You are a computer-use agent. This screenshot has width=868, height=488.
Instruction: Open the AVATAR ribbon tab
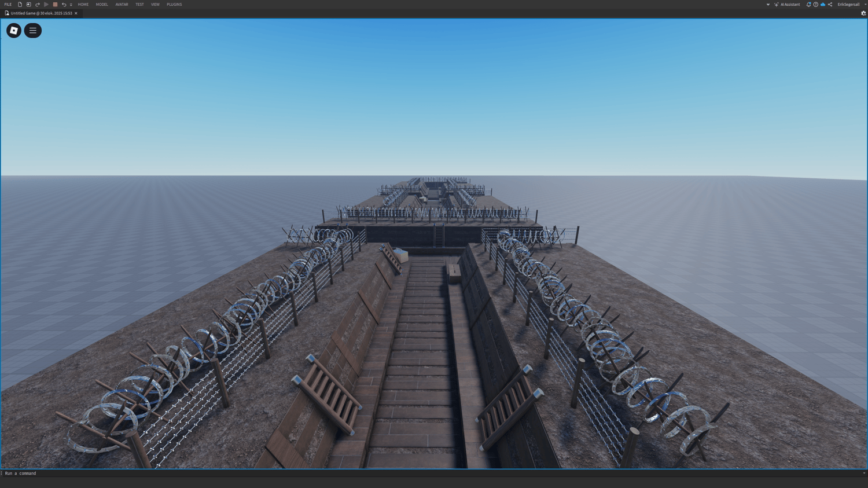pos(122,5)
